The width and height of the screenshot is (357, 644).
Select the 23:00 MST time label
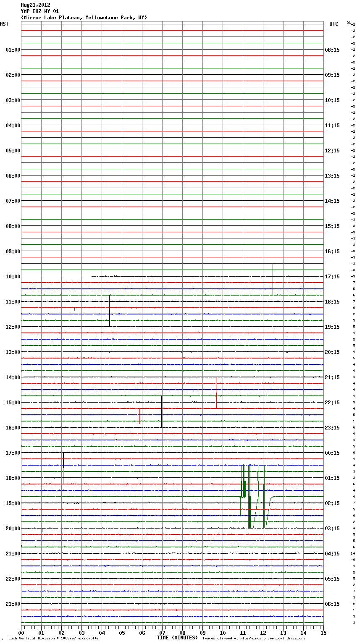[13, 604]
